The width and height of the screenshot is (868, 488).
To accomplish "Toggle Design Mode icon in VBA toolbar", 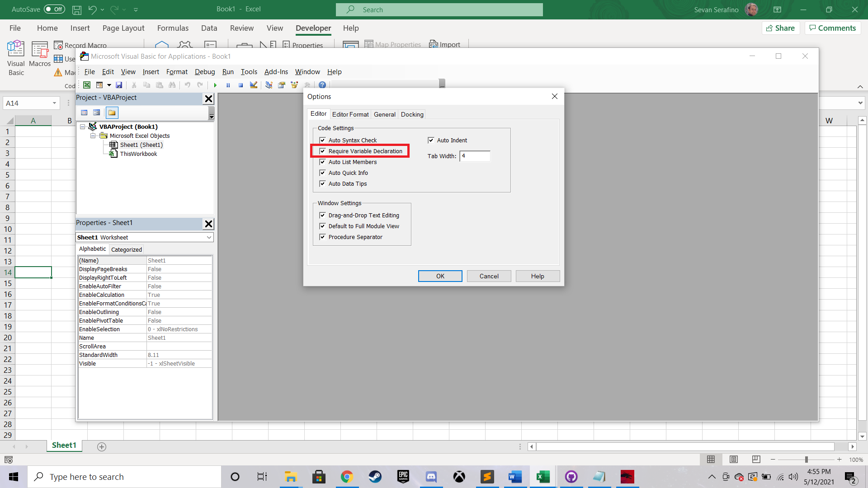I will point(254,85).
